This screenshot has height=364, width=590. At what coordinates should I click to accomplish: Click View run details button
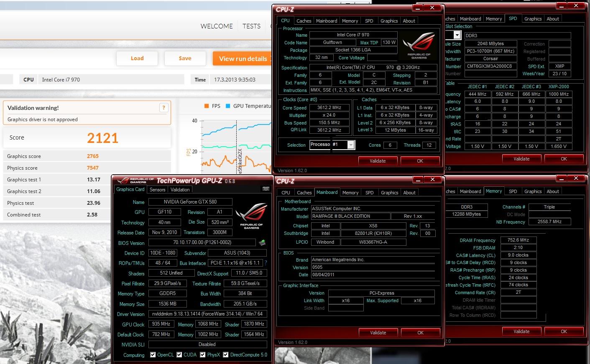[x=243, y=59]
